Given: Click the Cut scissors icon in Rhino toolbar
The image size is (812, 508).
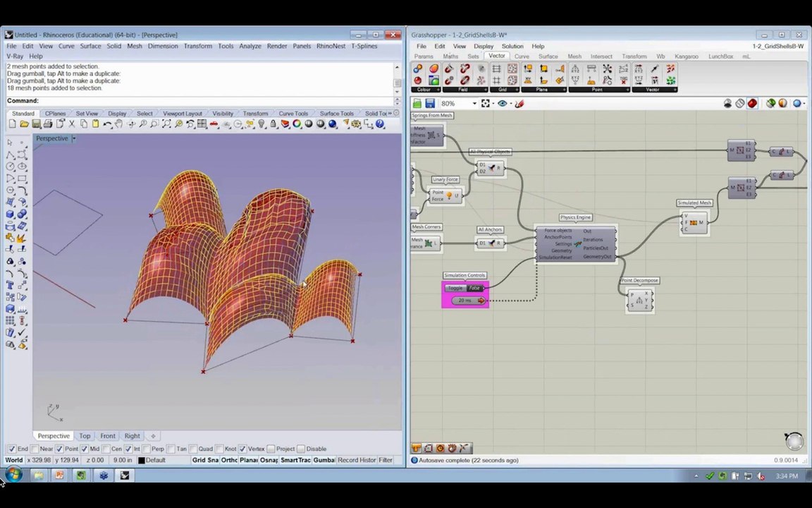Looking at the screenshot, I should (x=72, y=124).
